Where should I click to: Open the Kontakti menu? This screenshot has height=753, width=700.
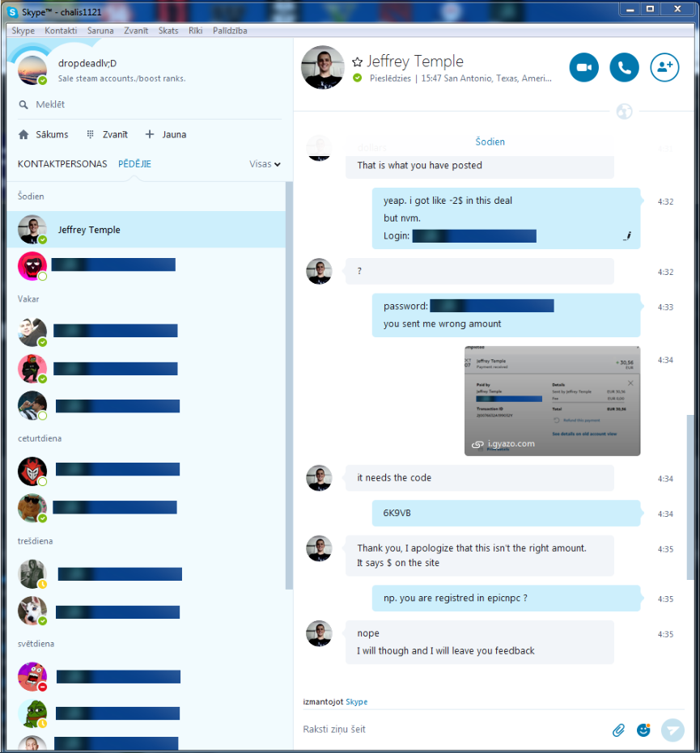point(61,30)
